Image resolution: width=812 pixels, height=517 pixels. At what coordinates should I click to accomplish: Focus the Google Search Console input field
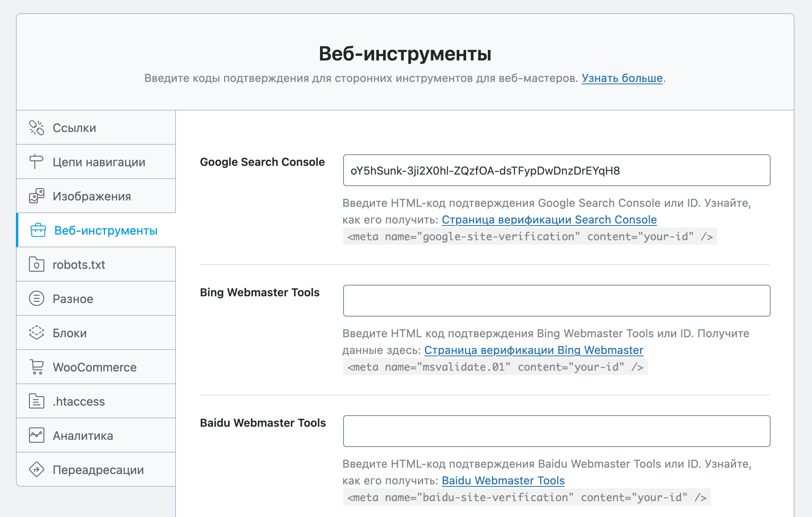click(x=556, y=170)
